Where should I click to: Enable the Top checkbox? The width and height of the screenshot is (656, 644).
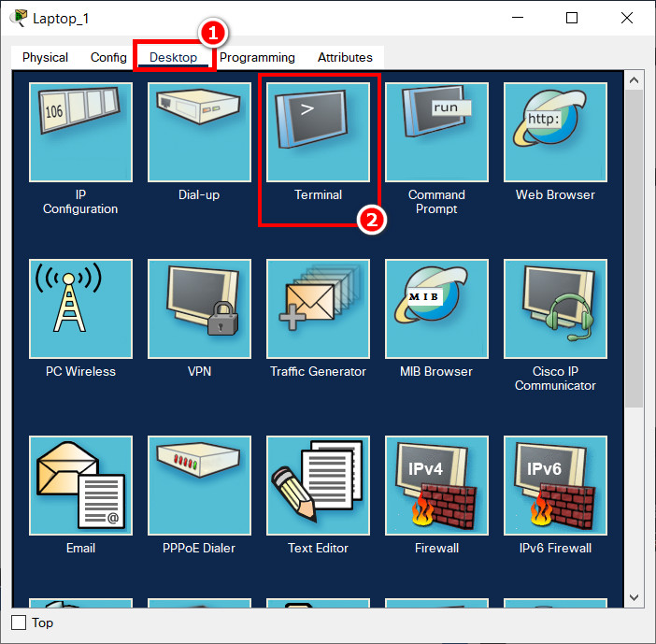19,623
